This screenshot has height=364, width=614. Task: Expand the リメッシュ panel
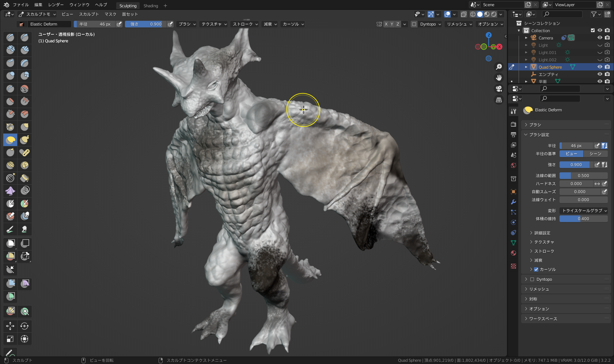click(539, 289)
